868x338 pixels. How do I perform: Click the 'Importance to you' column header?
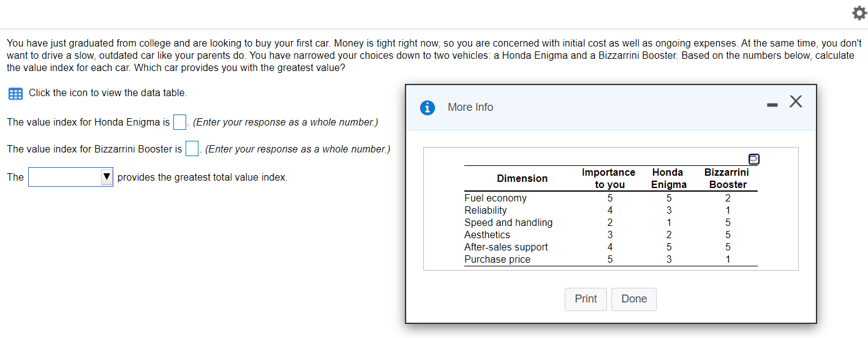[608, 178]
